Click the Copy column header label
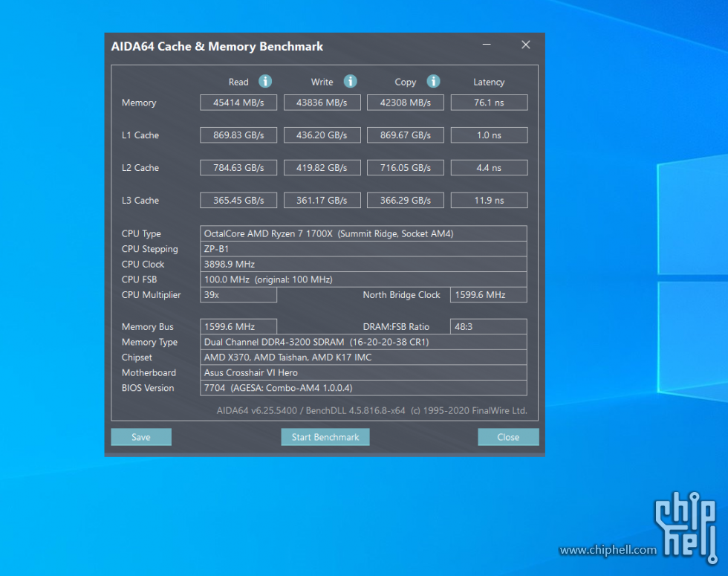Image resolution: width=728 pixels, height=576 pixels. tap(406, 82)
